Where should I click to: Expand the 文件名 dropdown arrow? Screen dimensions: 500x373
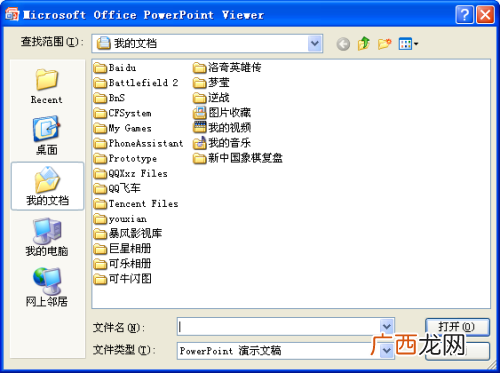coord(387,327)
